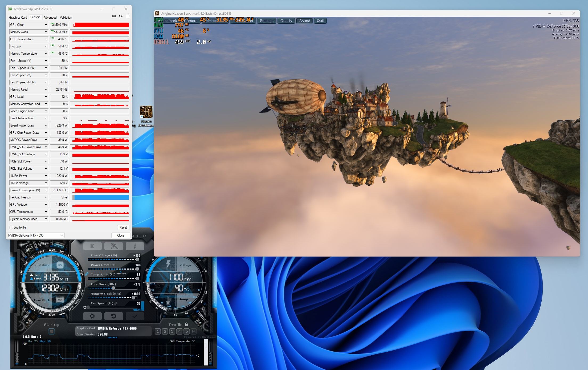This screenshot has height=370, width=588.
Task: Open the NVIDIA GeForce RTX 4090 device dropdown
Action: (36, 235)
